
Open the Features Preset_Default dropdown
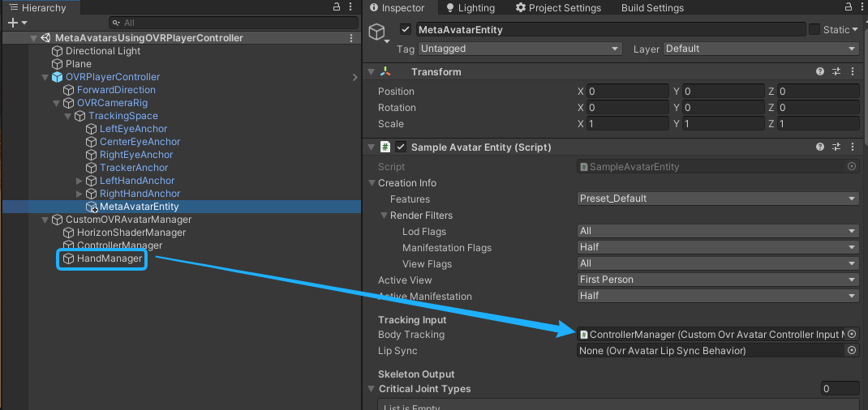[x=718, y=199]
